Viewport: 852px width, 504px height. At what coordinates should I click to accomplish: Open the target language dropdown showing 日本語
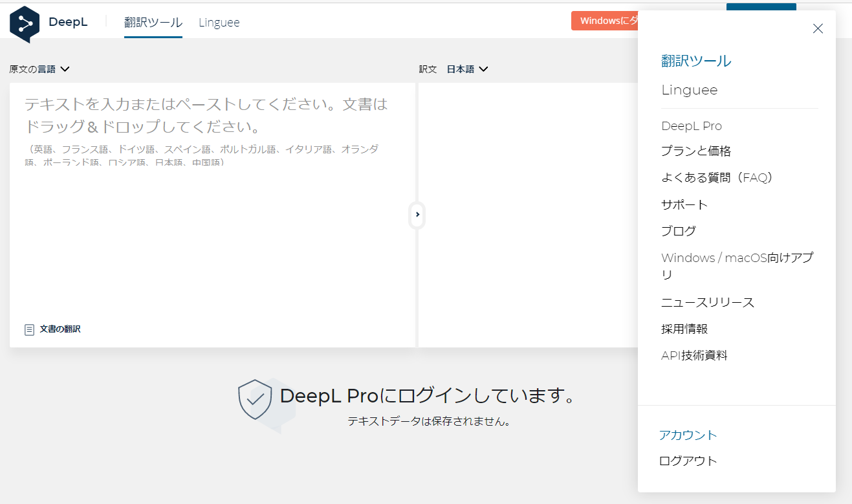[466, 69]
